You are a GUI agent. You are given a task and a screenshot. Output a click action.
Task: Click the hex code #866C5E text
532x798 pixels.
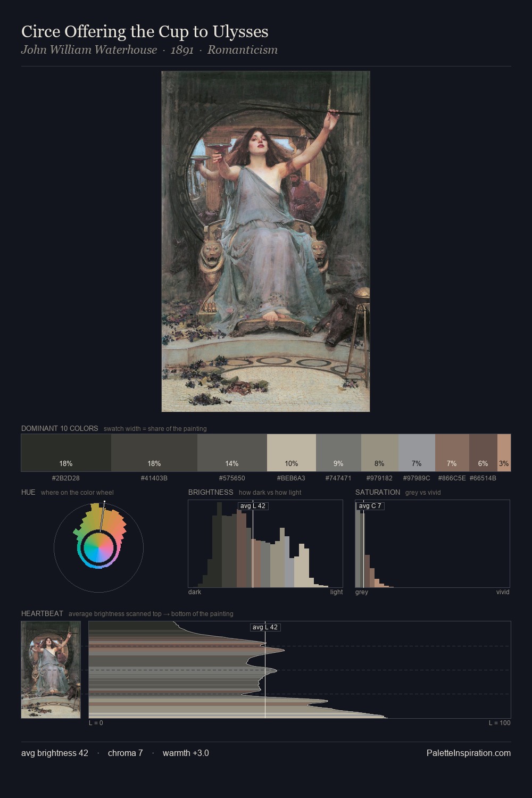point(452,478)
